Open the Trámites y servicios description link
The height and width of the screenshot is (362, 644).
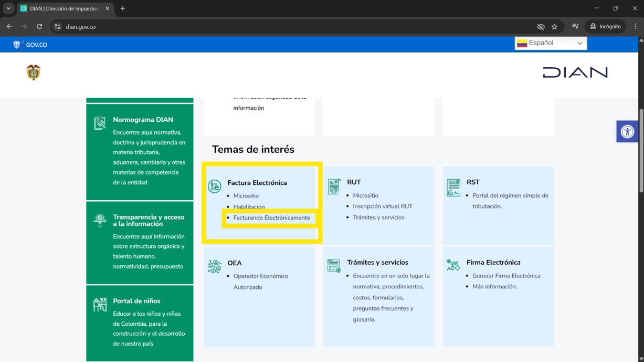(x=392, y=297)
